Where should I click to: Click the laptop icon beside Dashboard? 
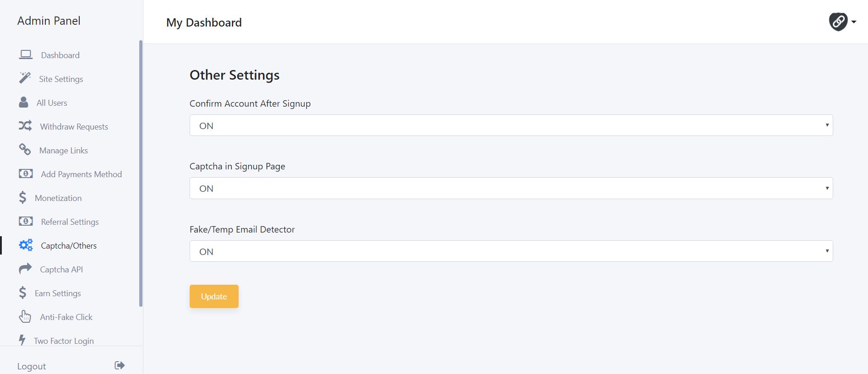pos(26,55)
